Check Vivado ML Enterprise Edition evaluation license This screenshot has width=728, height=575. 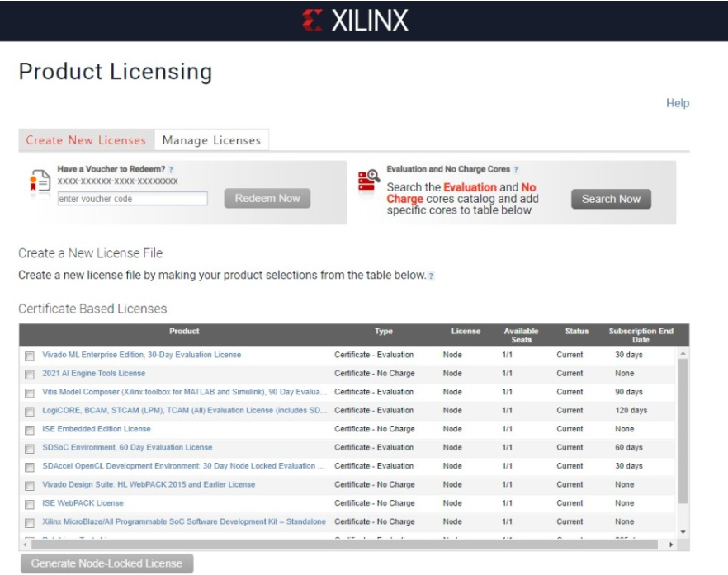click(30, 356)
